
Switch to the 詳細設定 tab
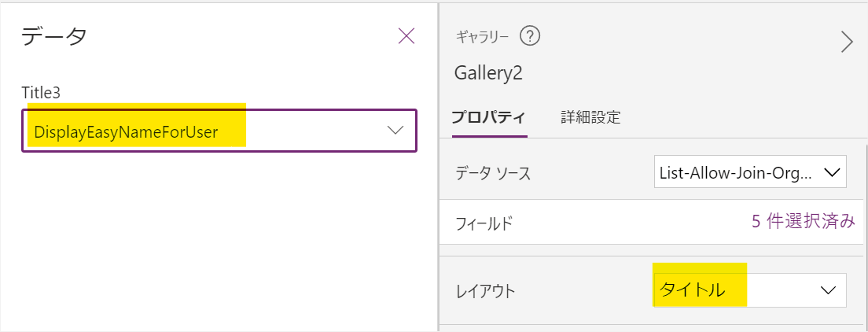[x=590, y=117]
